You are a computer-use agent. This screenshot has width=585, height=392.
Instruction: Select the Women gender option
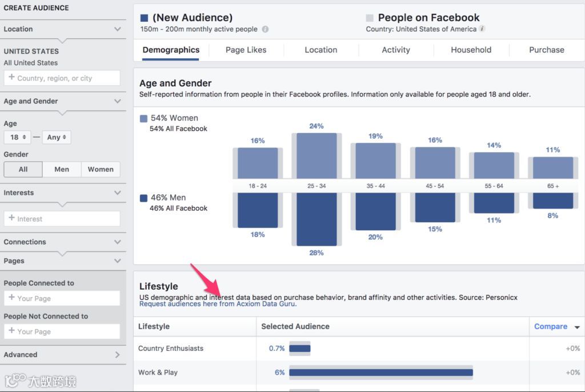(101, 169)
